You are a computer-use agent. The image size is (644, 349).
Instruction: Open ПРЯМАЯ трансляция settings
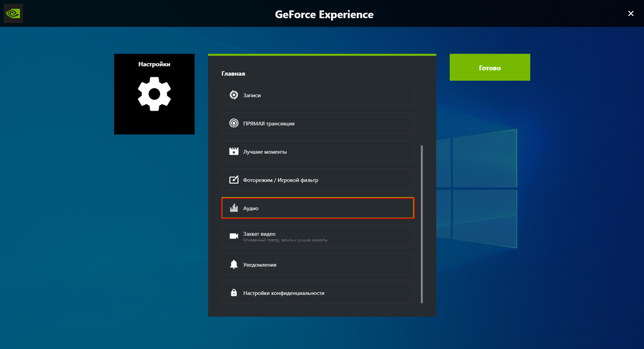(x=318, y=123)
